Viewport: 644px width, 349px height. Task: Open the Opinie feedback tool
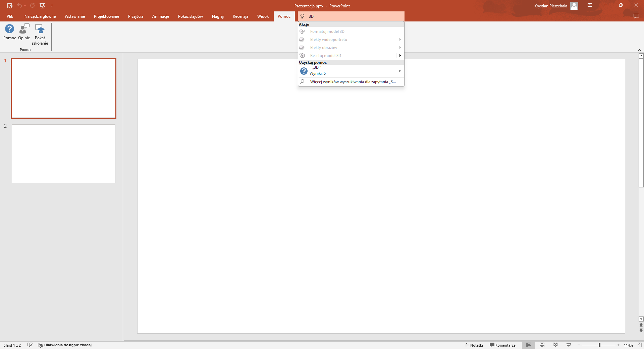click(x=24, y=32)
